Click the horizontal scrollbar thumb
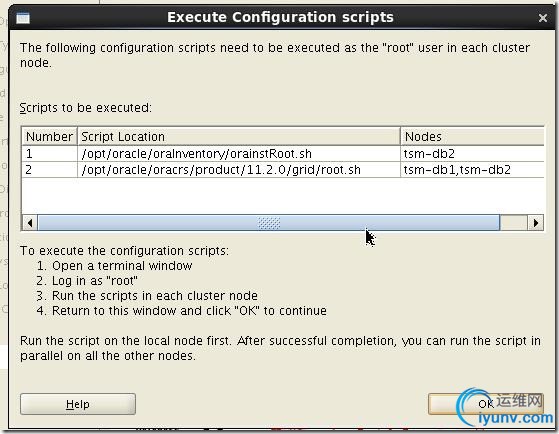Viewport: 559px width, 434px height. click(269, 223)
